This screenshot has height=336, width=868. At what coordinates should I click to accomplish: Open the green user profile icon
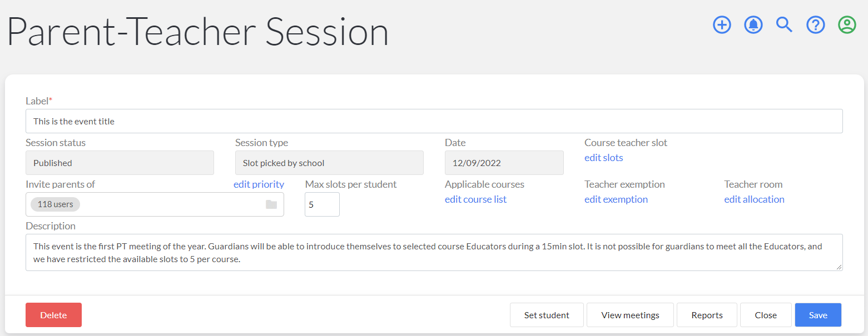(x=847, y=24)
